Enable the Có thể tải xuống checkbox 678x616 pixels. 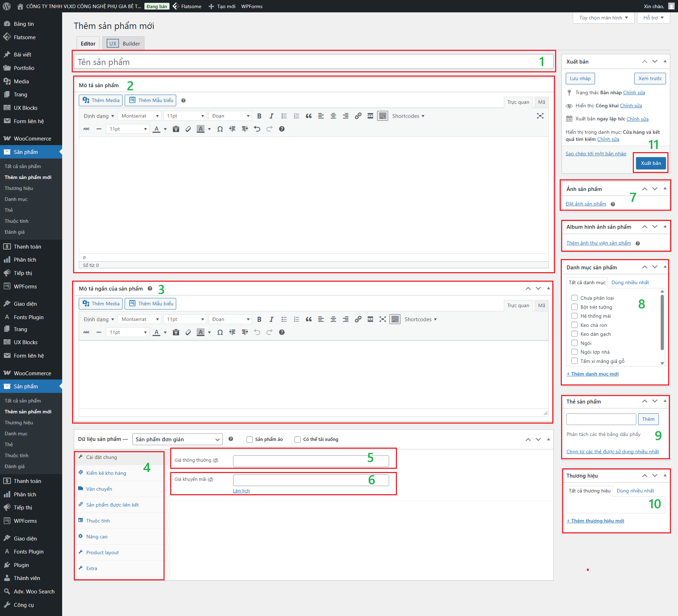[298, 439]
